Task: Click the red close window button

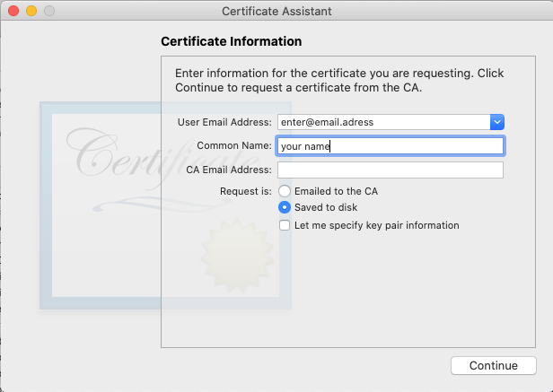Action: tap(13, 11)
